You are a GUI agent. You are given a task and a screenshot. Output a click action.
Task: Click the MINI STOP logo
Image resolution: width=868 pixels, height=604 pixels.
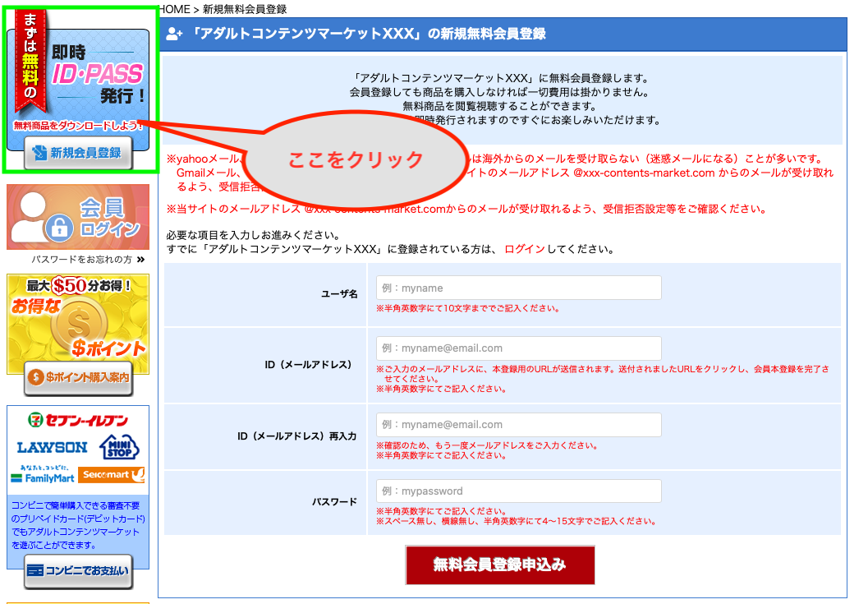119,448
